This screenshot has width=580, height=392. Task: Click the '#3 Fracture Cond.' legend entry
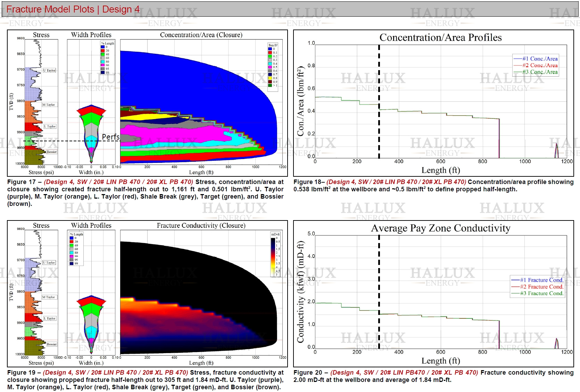(537, 293)
